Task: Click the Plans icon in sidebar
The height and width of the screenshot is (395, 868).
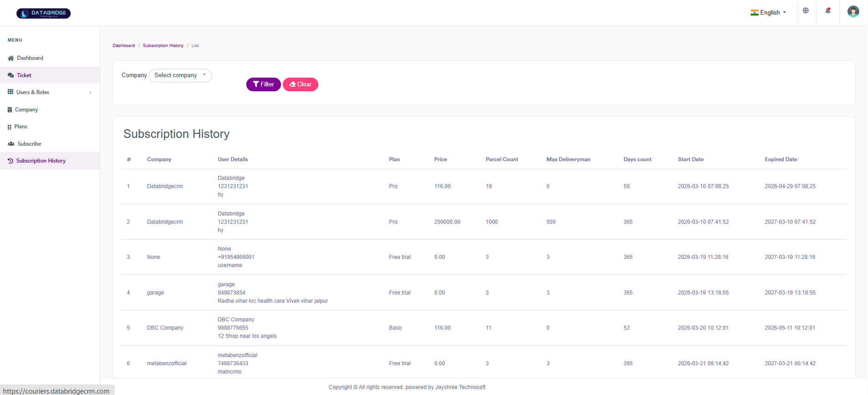Action: [x=10, y=126]
